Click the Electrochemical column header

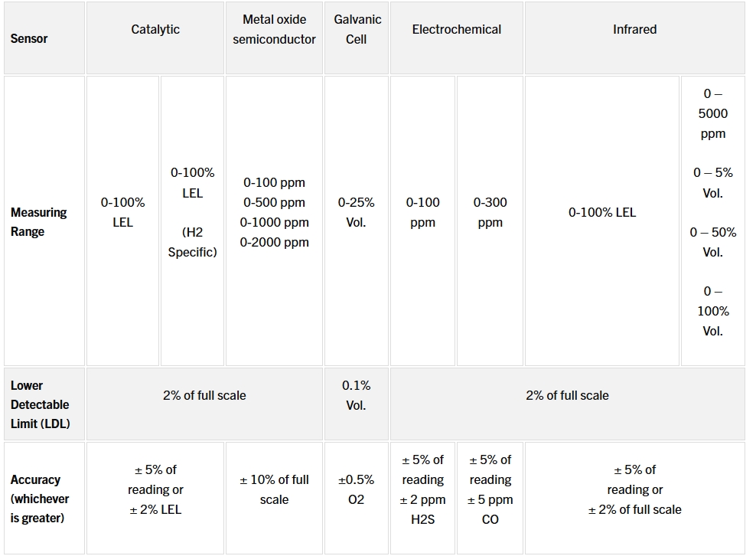tap(456, 30)
